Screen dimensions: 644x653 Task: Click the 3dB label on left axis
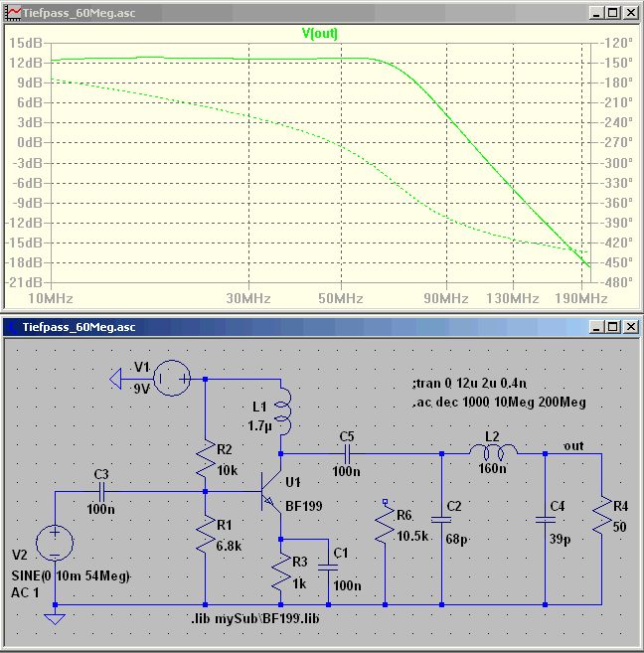pyautogui.click(x=30, y=123)
